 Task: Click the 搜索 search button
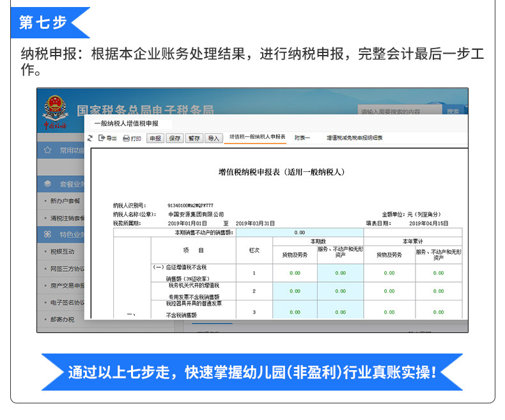click(x=453, y=110)
